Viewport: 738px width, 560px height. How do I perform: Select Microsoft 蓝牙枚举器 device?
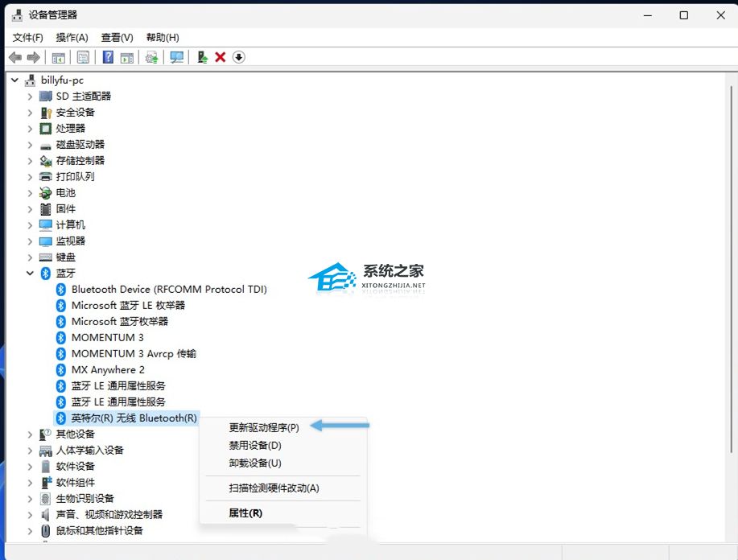120,321
